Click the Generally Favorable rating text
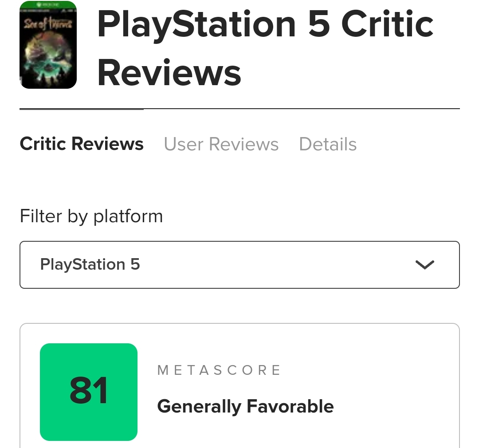479x448 pixels. click(245, 406)
